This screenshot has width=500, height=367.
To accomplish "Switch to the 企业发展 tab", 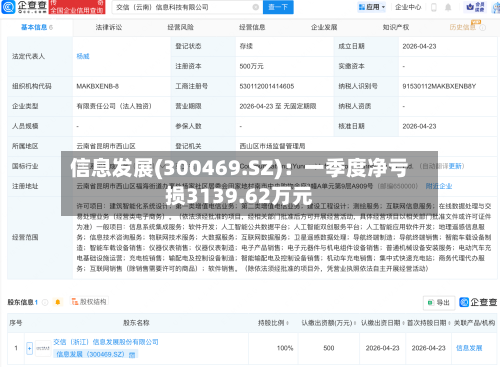I will coord(324,27).
